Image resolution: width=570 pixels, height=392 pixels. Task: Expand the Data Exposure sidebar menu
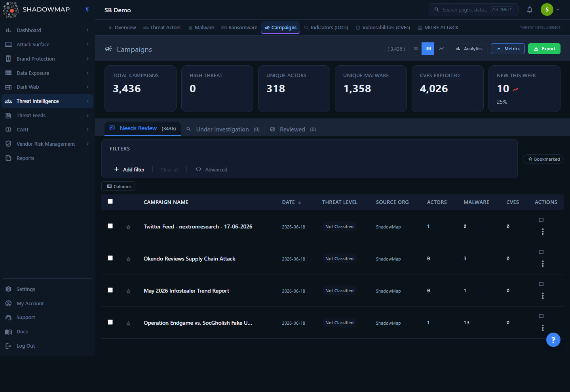(x=47, y=73)
